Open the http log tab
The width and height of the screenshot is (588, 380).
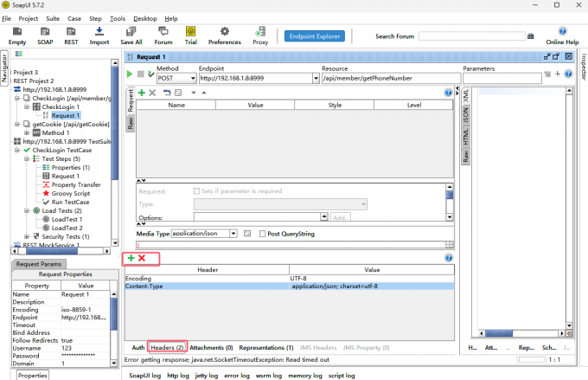coord(178,376)
